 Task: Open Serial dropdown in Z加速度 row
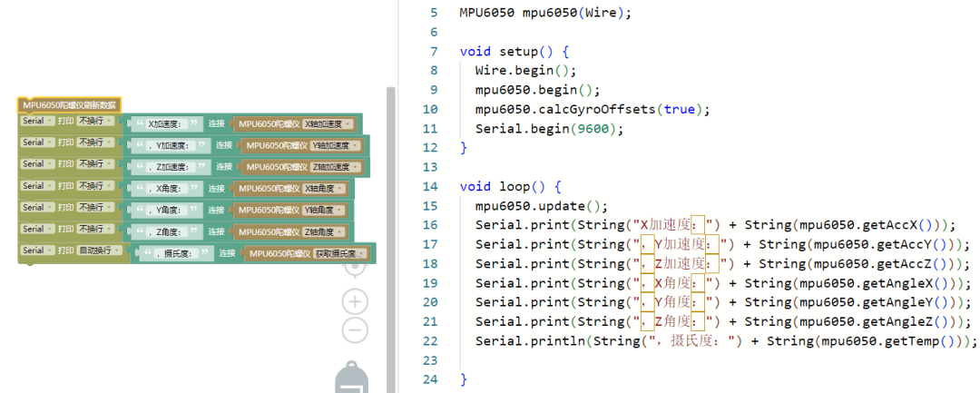coord(37,164)
